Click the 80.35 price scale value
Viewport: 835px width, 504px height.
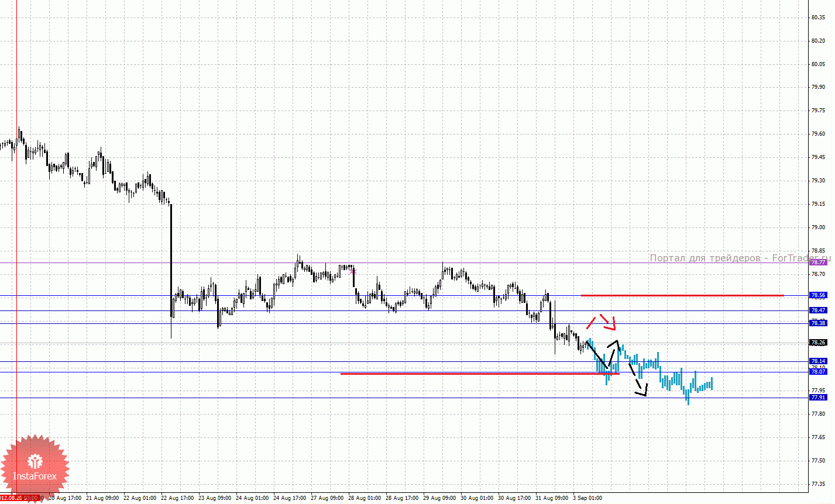[x=818, y=18]
